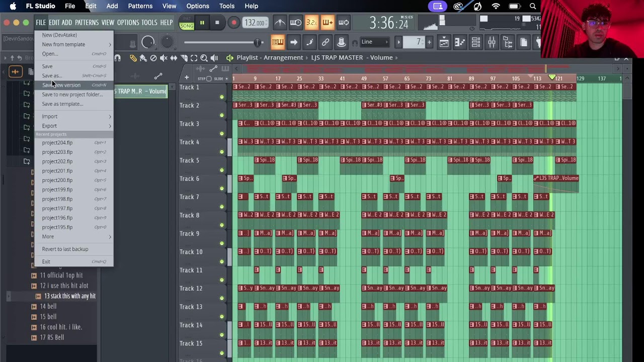Open the Playlist - Arrangement breadcrumb menu
This screenshot has width=644, height=362.
click(270, 58)
